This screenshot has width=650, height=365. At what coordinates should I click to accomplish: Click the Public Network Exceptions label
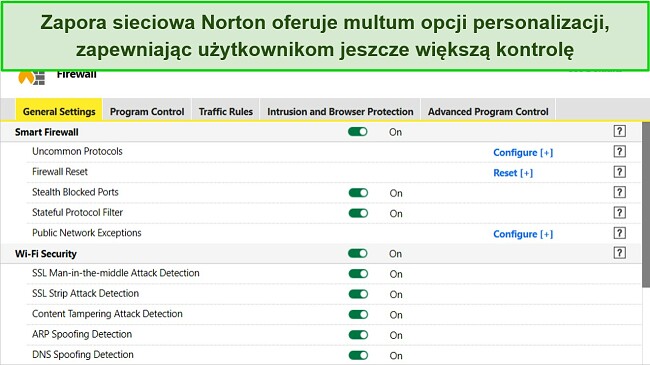(87, 233)
